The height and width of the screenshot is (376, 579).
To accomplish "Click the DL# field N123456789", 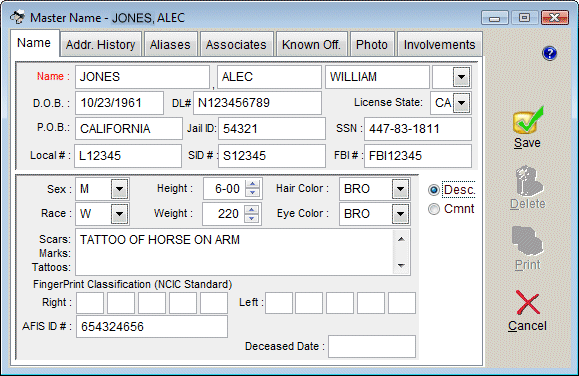I will pyautogui.click(x=257, y=103).
